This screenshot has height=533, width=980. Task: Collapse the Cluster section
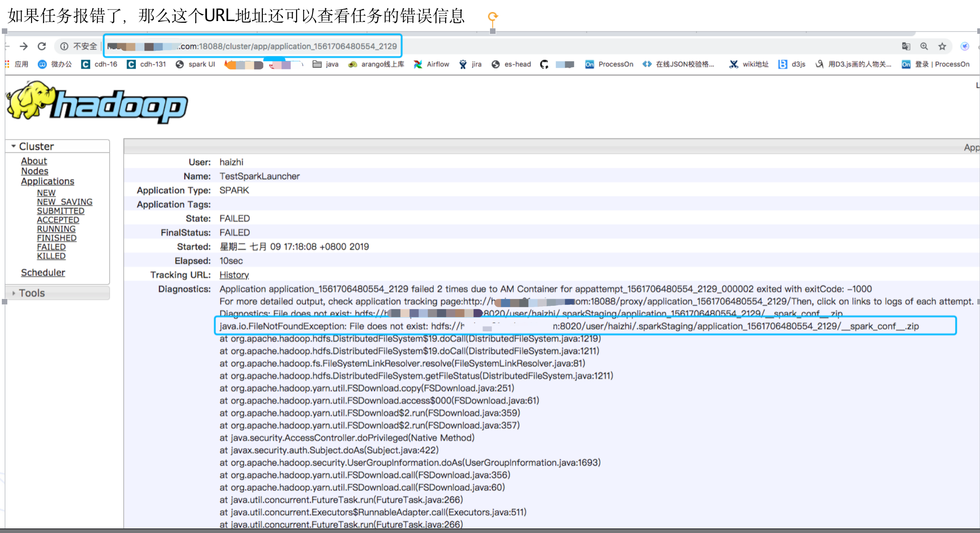[x=32, y=146]
